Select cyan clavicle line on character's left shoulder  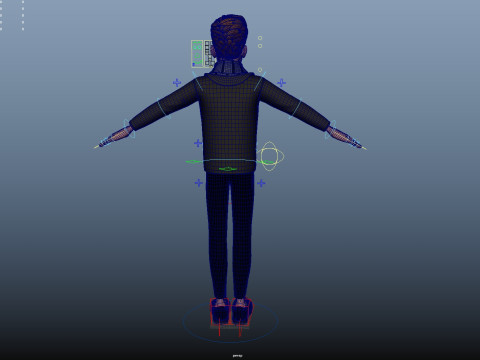tap(197, 81)
